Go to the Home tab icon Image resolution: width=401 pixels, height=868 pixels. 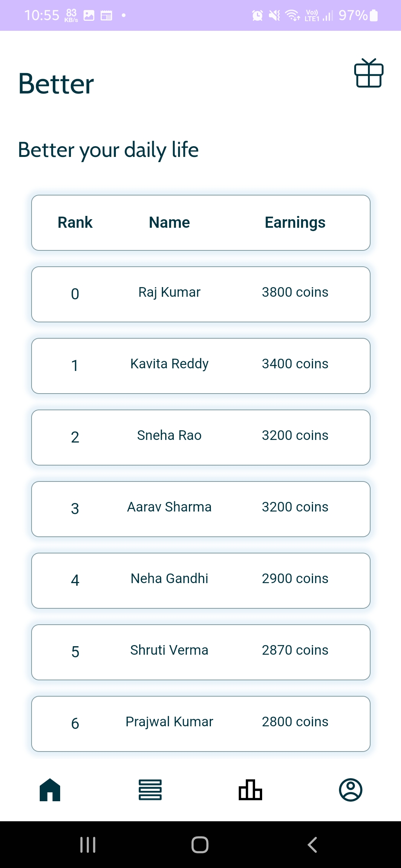click(x=50, y=790)
